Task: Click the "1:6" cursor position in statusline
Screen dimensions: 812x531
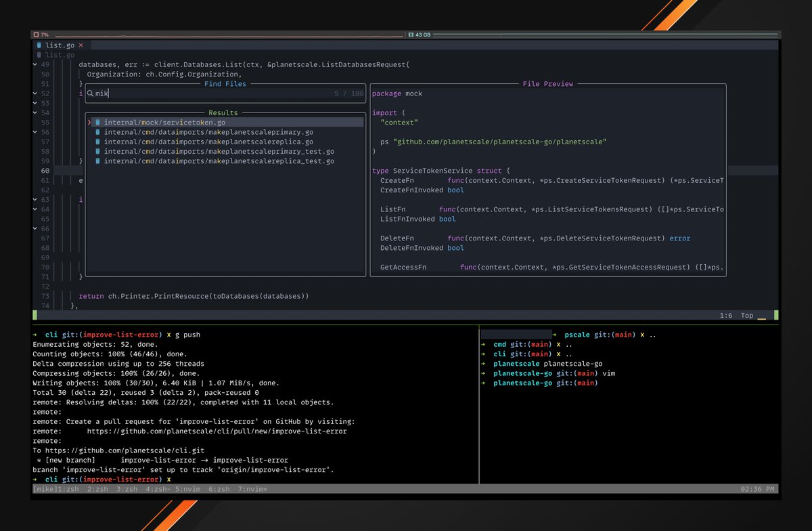Action: [727, 316]
